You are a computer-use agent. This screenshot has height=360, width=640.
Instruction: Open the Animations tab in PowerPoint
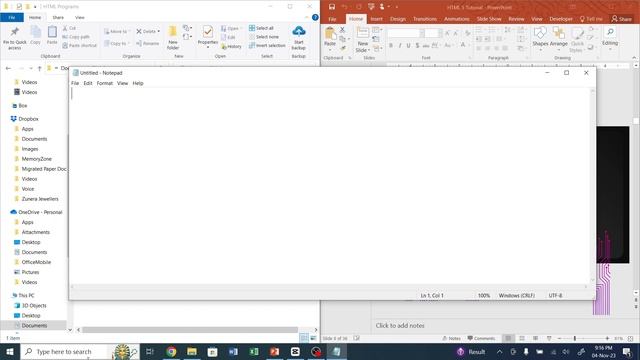tap(456, 19)
